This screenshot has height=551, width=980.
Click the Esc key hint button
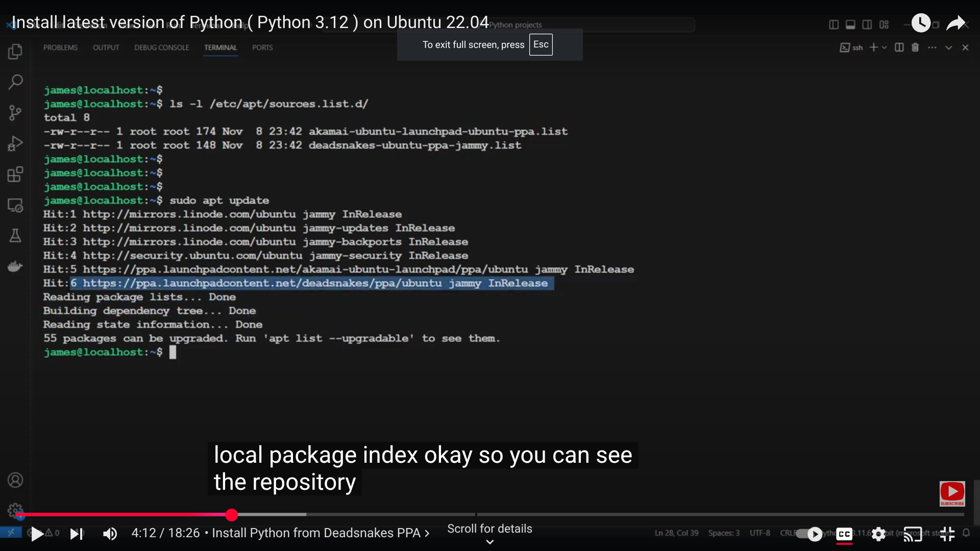[541, 44]
